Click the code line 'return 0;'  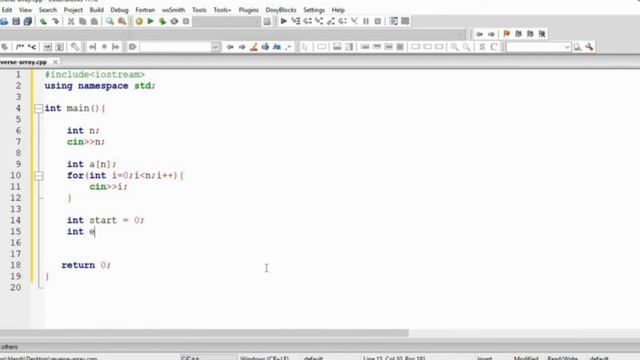tap(86, 265)
